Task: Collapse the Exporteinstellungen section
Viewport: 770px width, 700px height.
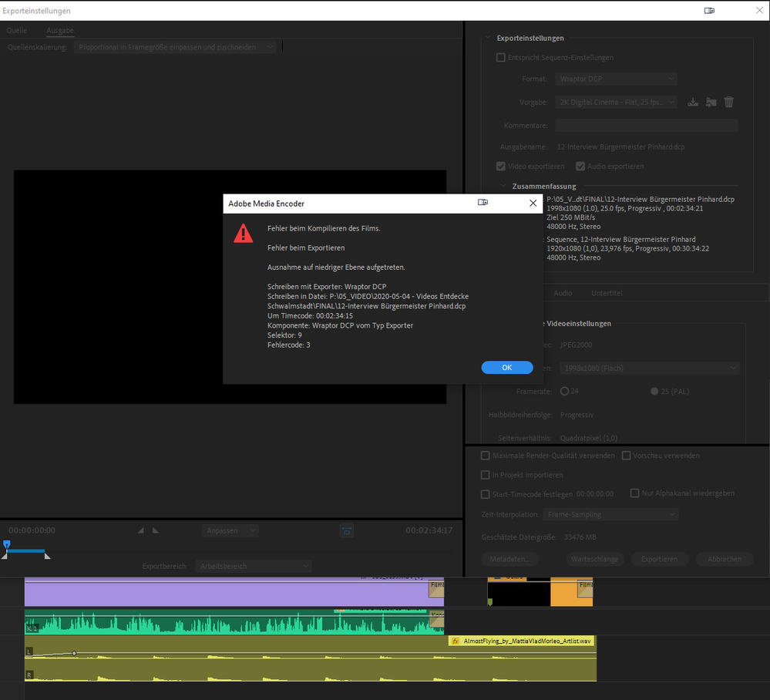Action: click(488, 38)
